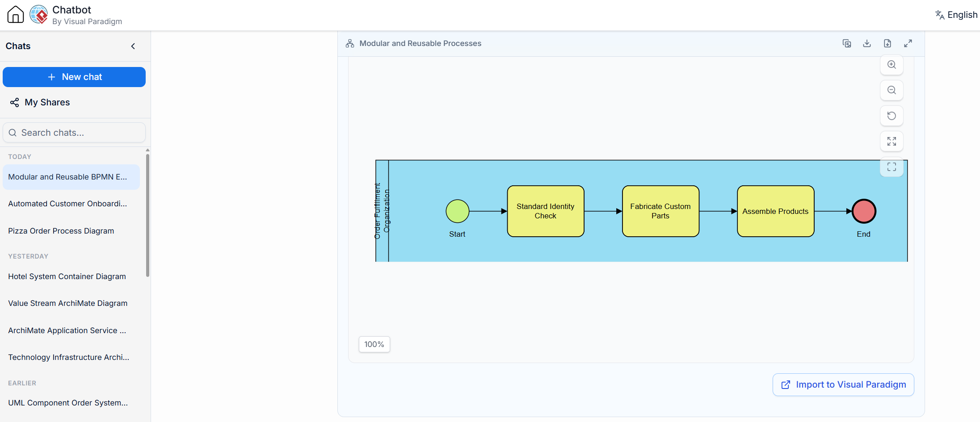Viewport: 980px width, 422px height.
Task: Select the Start event circle
Action: point(458,211)
